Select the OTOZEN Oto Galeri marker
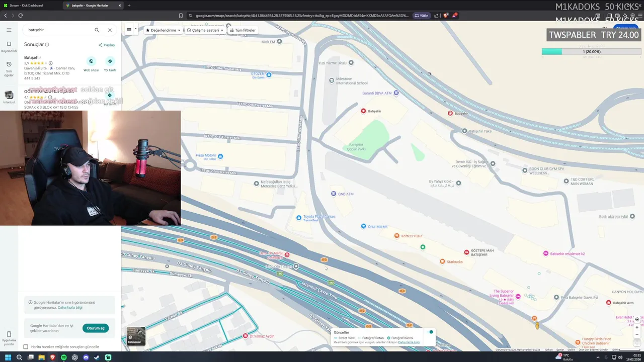Image resolution: width=644 pixels, height=362 pixels. [x=269, y=75]
